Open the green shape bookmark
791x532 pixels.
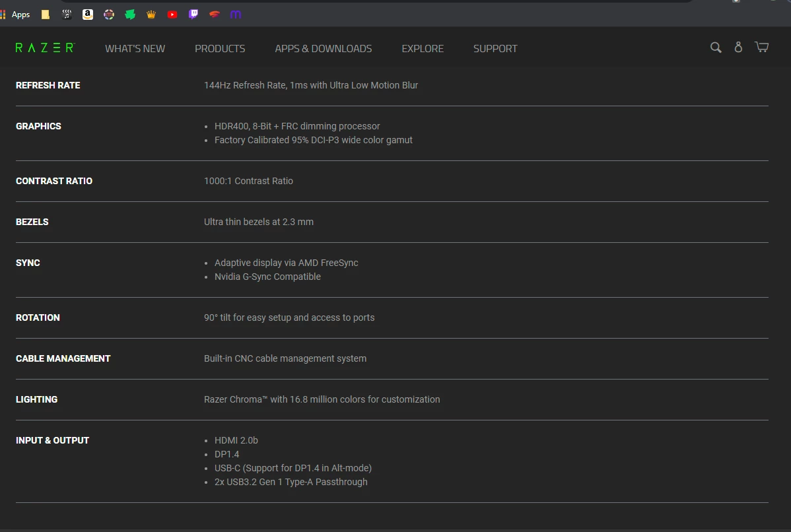tap(130, 15)
